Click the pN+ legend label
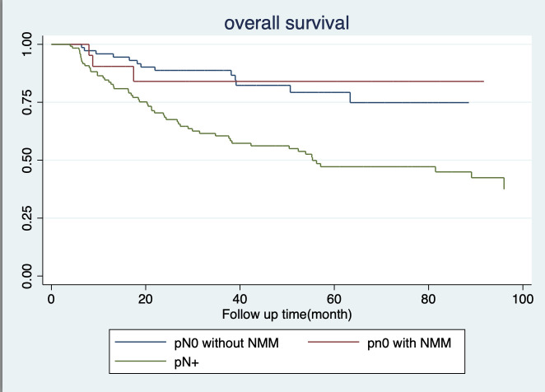 coord(187,362)
